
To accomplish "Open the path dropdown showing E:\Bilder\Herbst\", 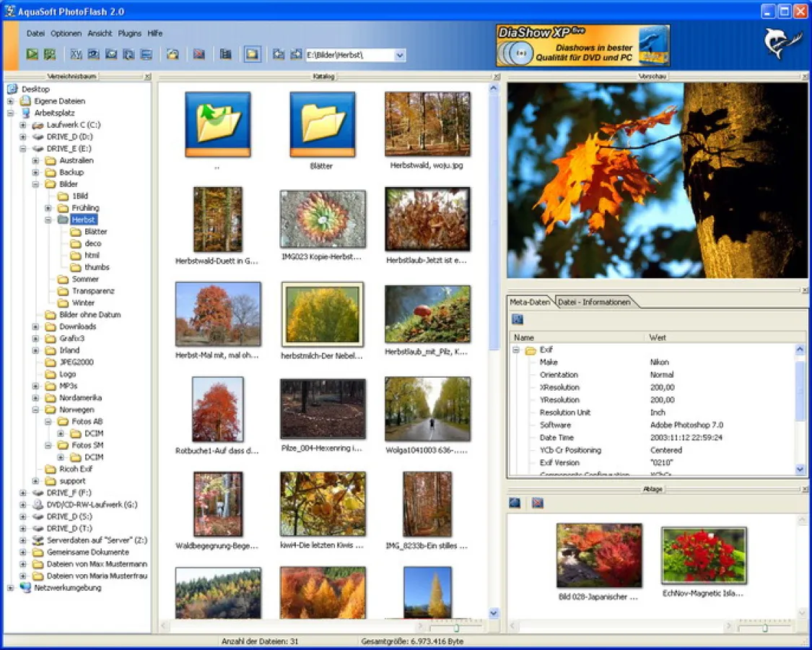I will point(400,55).
